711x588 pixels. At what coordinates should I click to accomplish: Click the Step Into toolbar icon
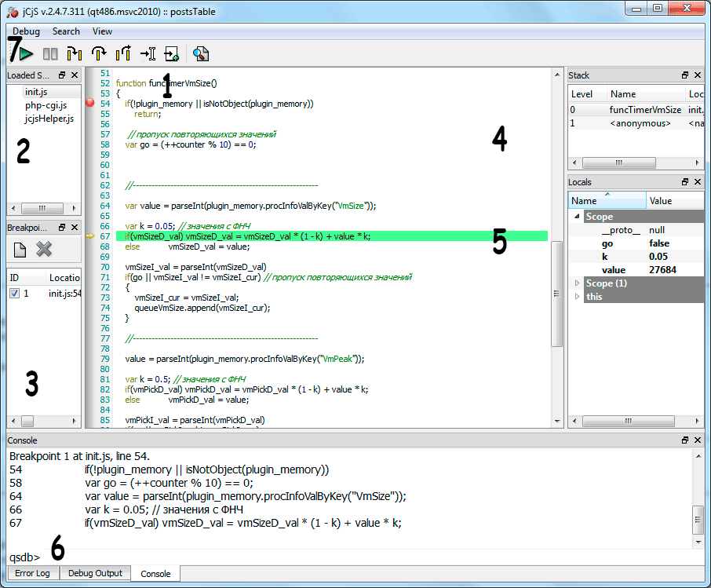tap(75, 54)
